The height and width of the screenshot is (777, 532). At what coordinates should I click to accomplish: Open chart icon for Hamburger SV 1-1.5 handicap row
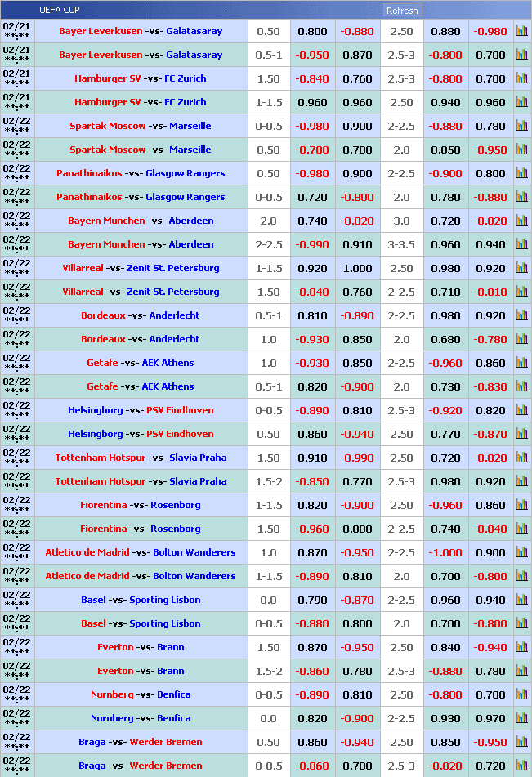[521, 103]
